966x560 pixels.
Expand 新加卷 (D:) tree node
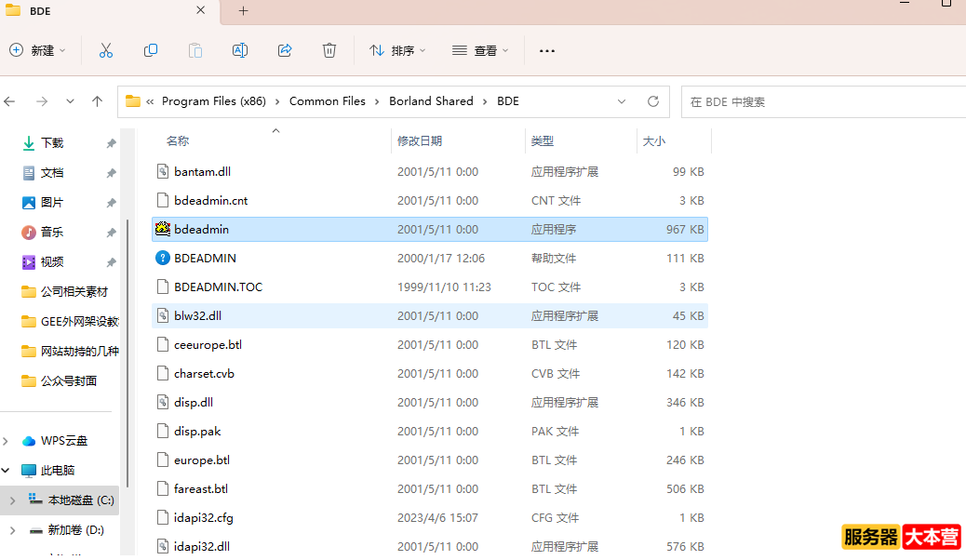pyautogui.click(x=12, y=530)
